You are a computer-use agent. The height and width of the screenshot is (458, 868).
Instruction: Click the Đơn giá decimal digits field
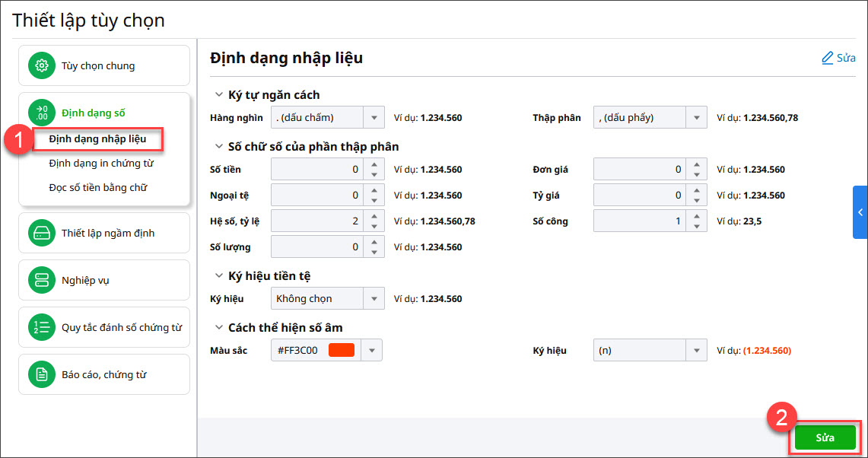click(x=639, y=170)
